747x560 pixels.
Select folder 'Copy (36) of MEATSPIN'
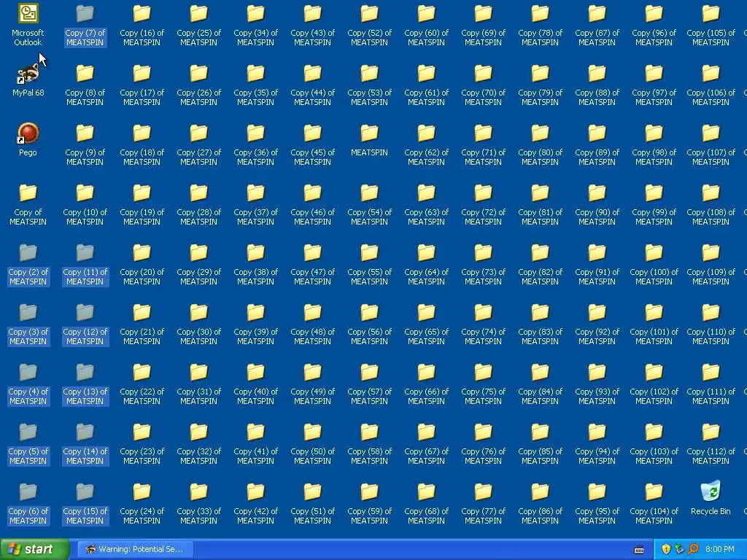pos(255,144)
